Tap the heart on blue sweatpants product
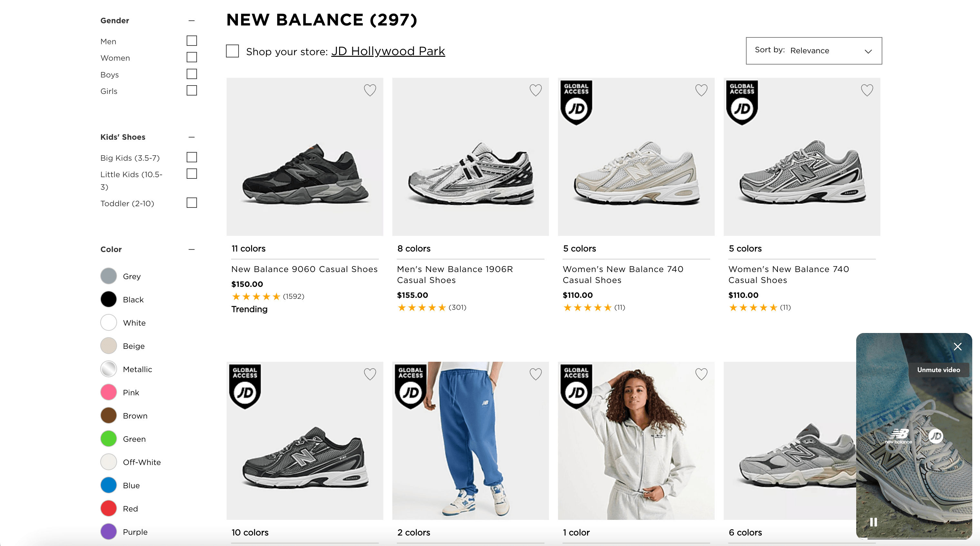Image resolution: width=980 pixels, height=546 pixels. pyautogui.click(x=535, y=374)
